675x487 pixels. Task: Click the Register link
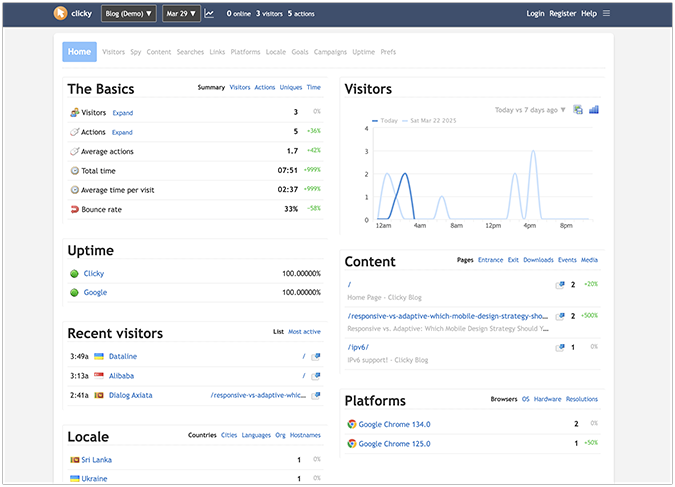pos(563,13)
